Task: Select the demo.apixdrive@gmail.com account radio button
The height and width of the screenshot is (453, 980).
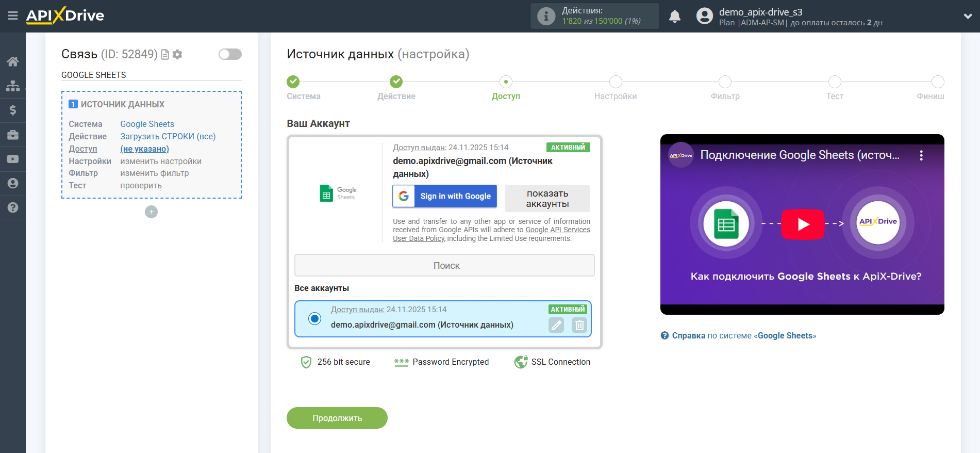Action: [314, 318]
